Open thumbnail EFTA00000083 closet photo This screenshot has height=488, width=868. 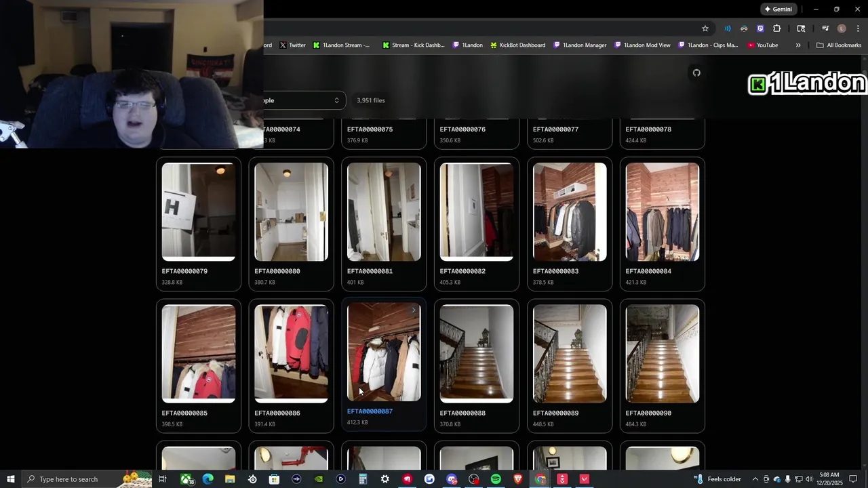pos(570,211)
